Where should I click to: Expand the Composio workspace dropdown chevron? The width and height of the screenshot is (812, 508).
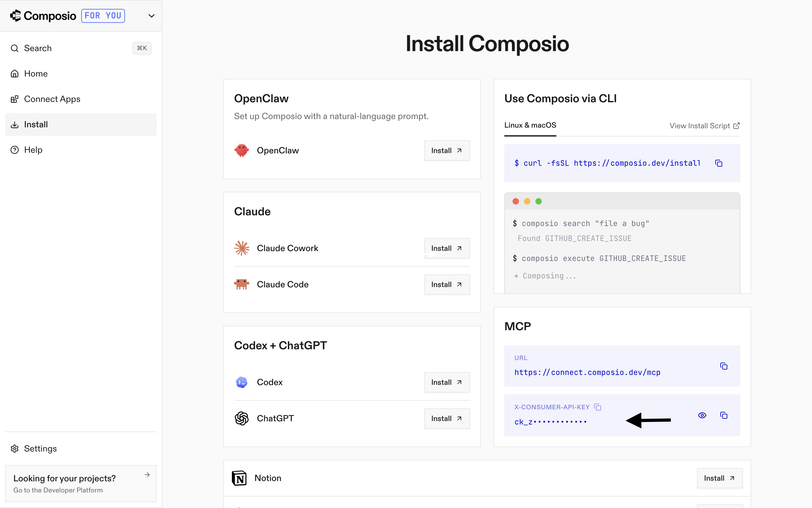pyautogui.click(x=152, y=16)
